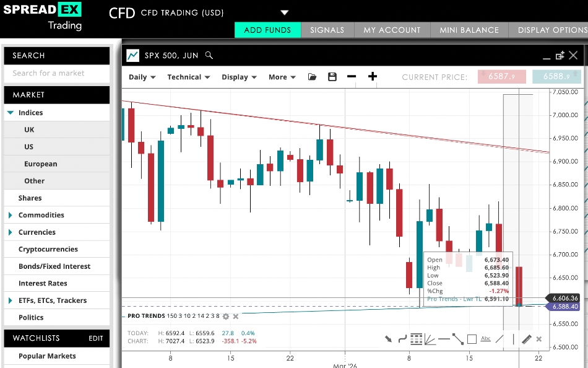Zoom out using the minus icon
588x368 pixels.
(352, 76)
